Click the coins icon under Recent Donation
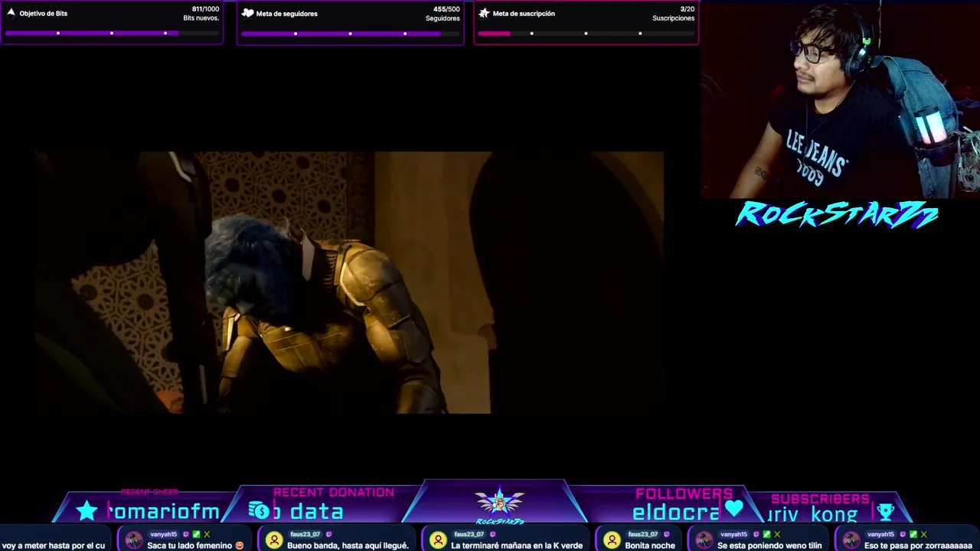 (x=259, y=510)
